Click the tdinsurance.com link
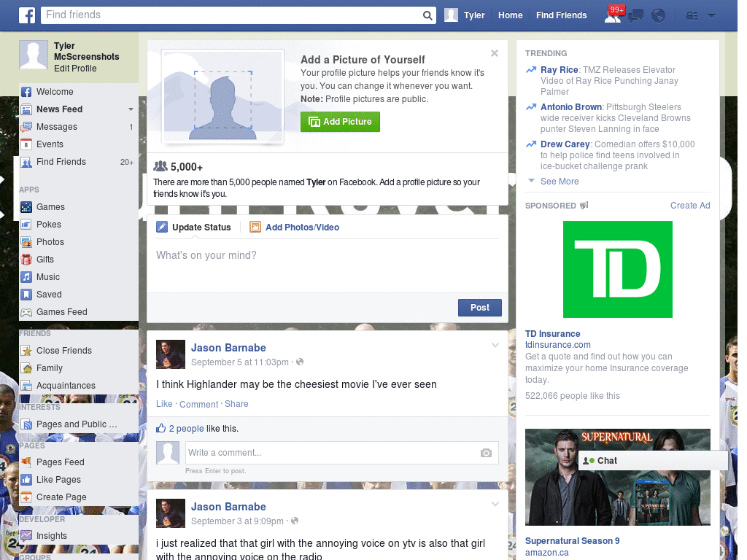 point(557,345)
